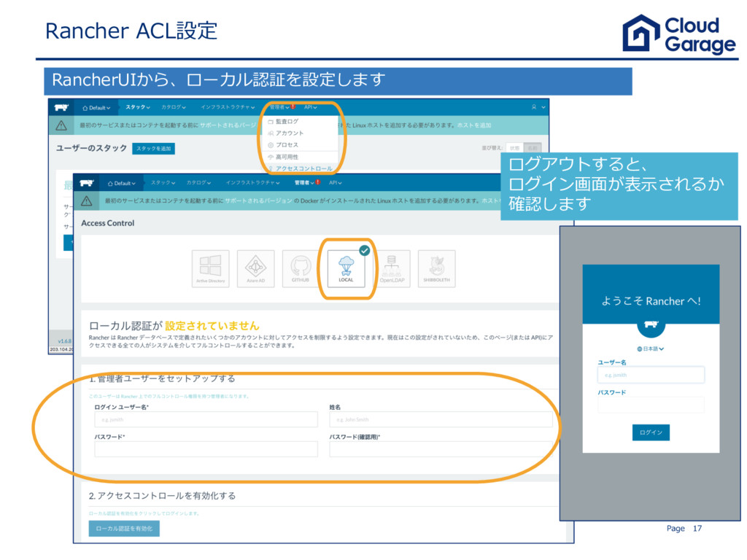Open サポートされるバージョン link in front banner
The image size is (747, 560).
click(258, 201)
